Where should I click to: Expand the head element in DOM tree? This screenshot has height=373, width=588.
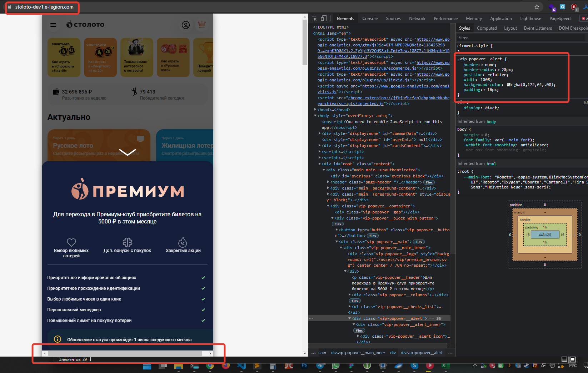[x=315, y=110]
